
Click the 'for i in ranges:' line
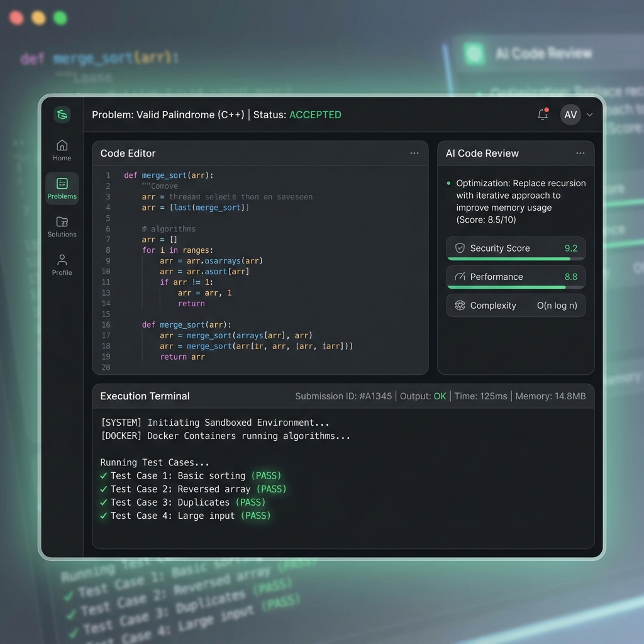[177, 250]
